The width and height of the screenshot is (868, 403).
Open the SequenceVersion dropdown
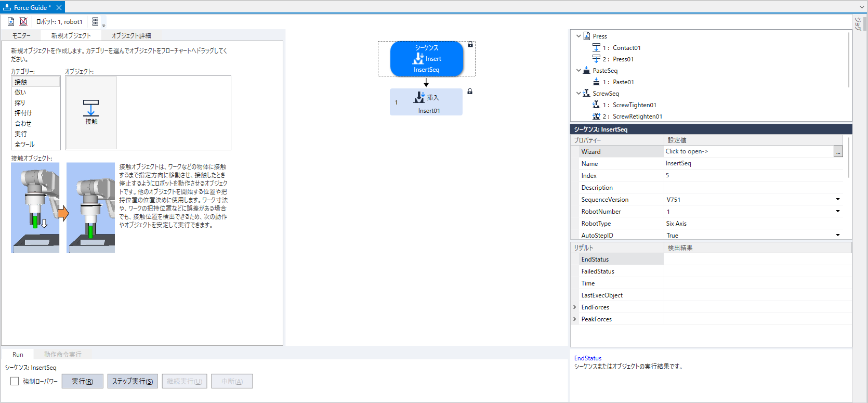click(x=837, y=200)
